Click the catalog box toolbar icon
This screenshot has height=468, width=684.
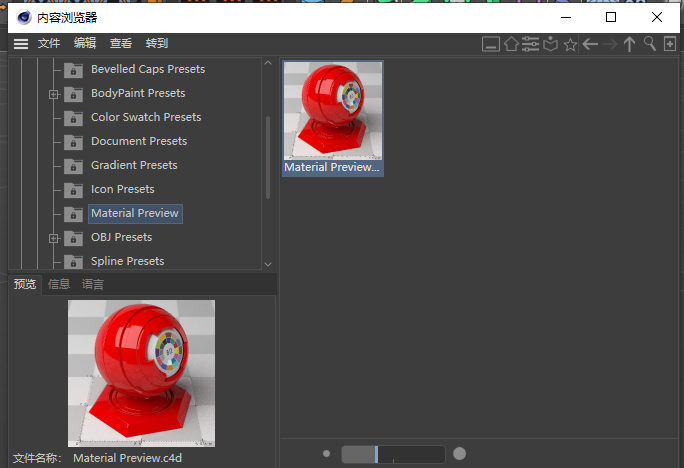click(x=551, y=44)
